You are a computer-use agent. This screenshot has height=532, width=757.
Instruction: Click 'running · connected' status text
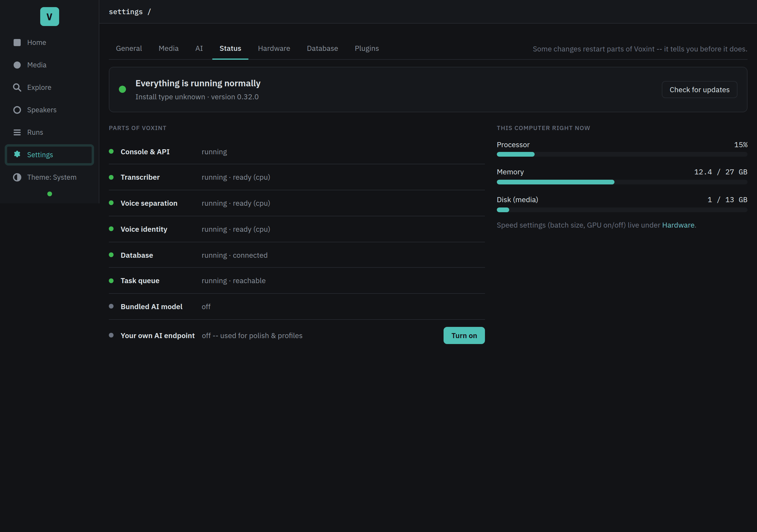click(234, 255)
